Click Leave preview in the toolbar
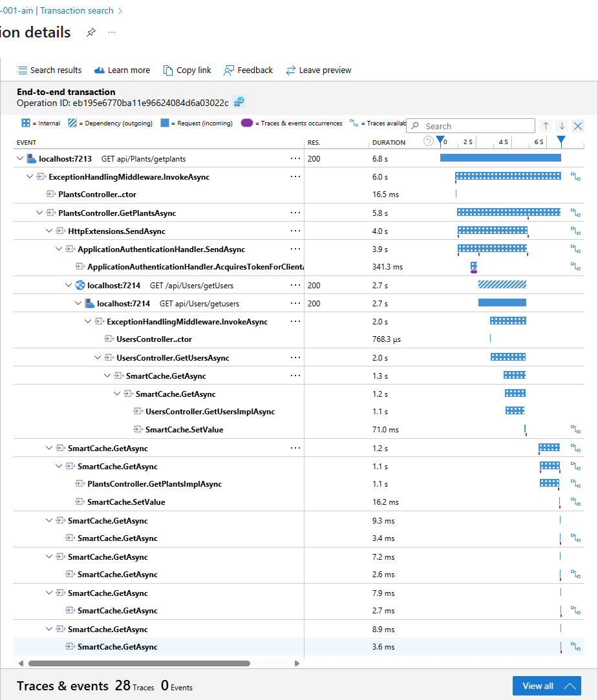 [x=318, y=70]
